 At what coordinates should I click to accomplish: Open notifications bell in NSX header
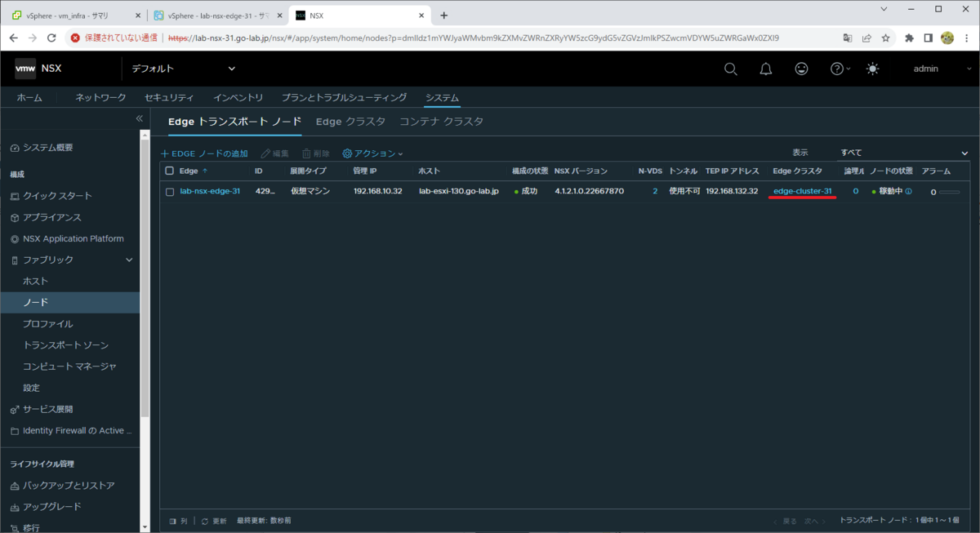click(766, 69)
